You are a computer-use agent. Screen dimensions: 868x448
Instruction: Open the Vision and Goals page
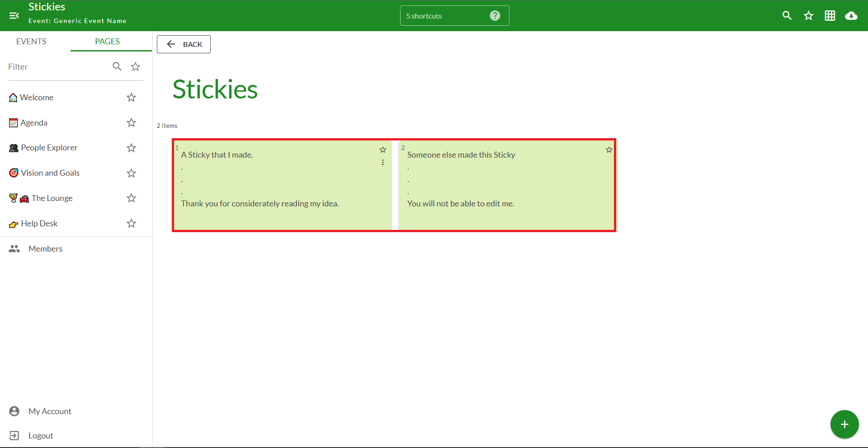tap(50, 173)
